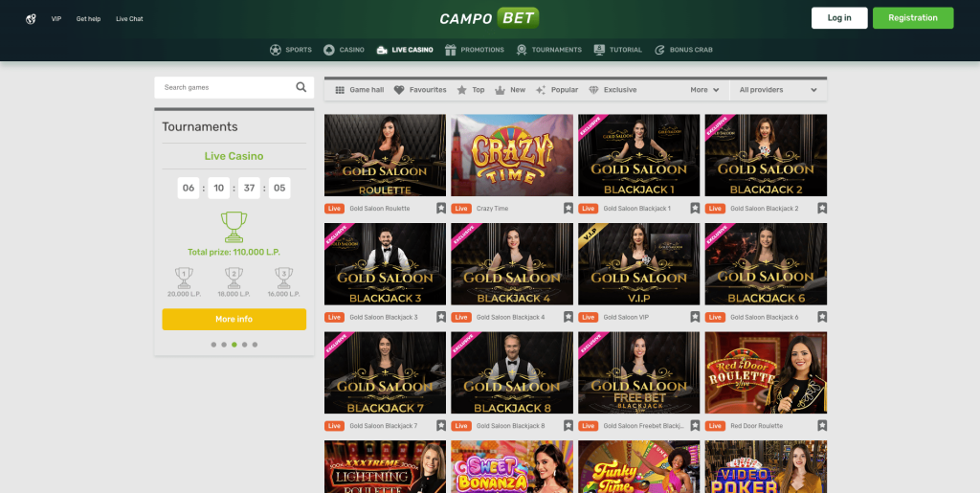Bookmark Gold Saloon Roulette as favourite

tap(441, 208)
